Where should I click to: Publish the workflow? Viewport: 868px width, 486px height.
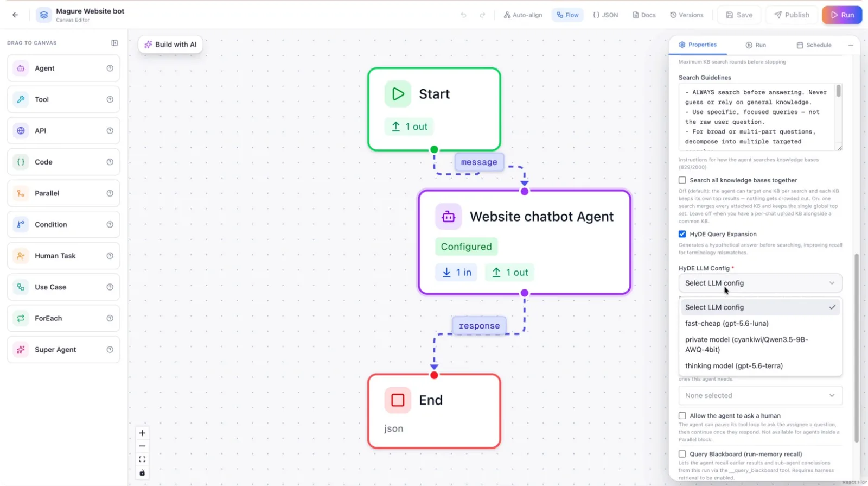coord(792,15)
